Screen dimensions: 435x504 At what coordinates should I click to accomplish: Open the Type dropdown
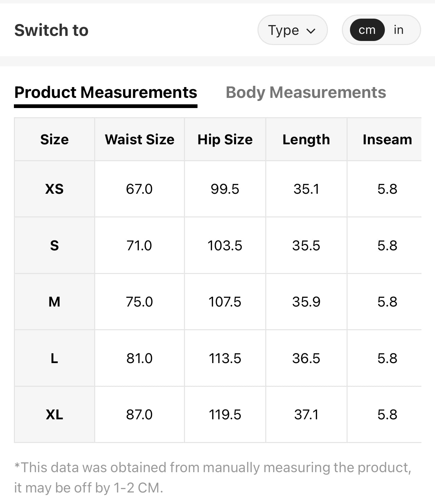(x=292, y=30)
